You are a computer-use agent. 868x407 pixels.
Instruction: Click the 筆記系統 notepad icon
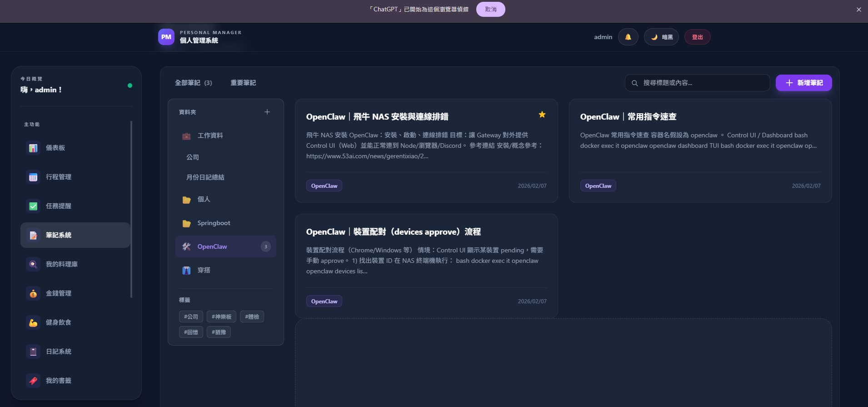click(x=33, y=235)
